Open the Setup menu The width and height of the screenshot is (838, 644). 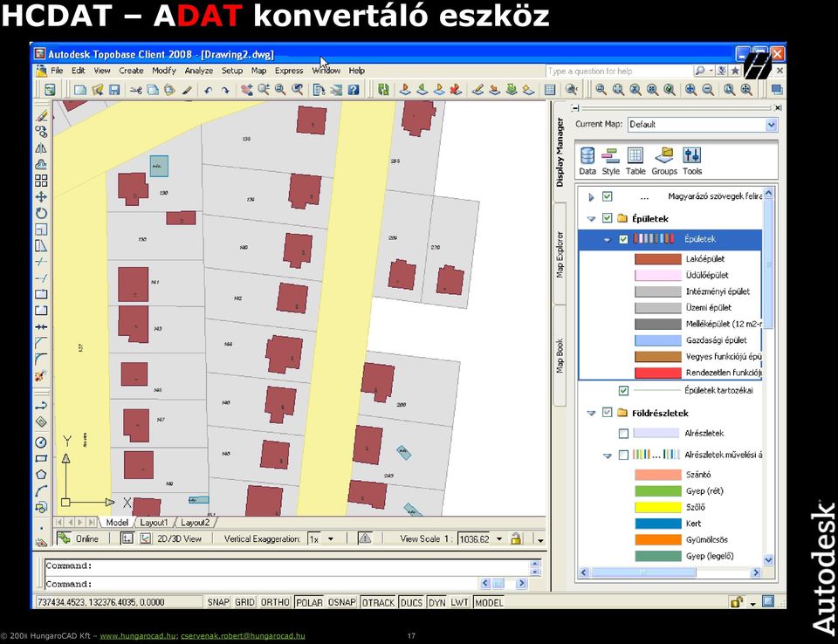232,71
